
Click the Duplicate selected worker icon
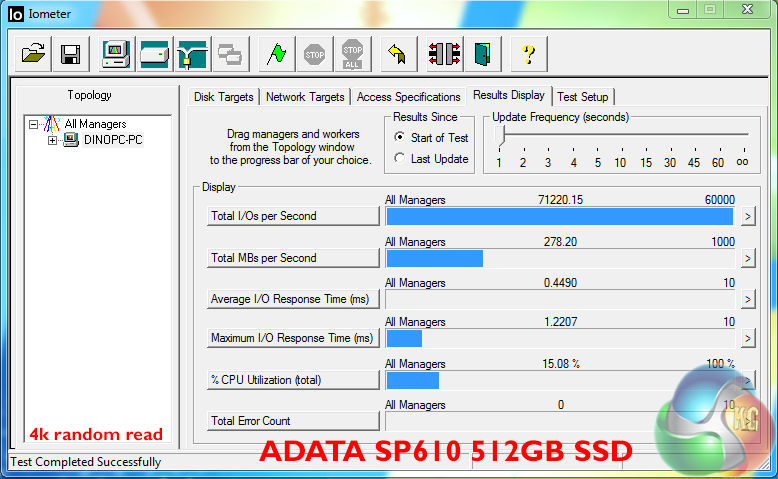point(230,54)
